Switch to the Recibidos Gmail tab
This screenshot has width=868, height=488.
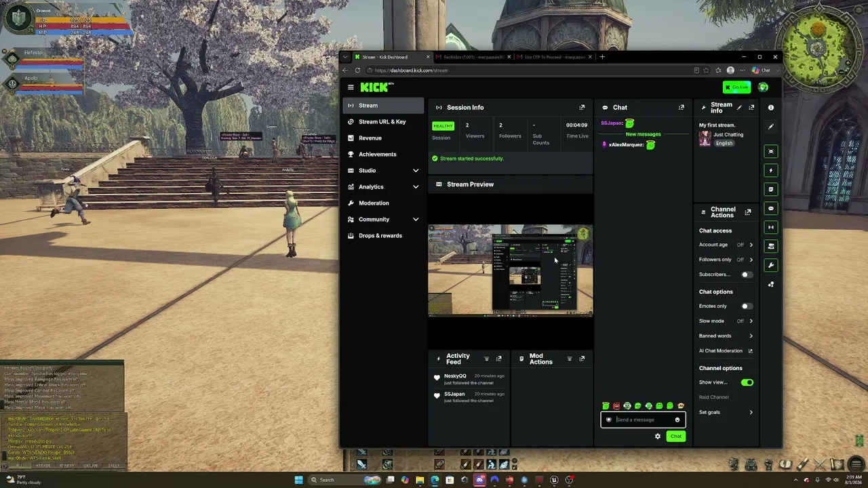[473, 57]
